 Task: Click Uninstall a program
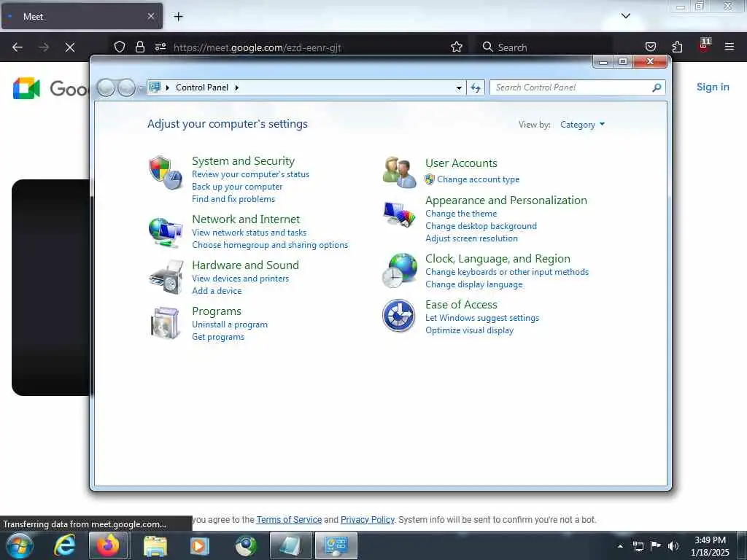pyautogui.click(x=230, y=324)
